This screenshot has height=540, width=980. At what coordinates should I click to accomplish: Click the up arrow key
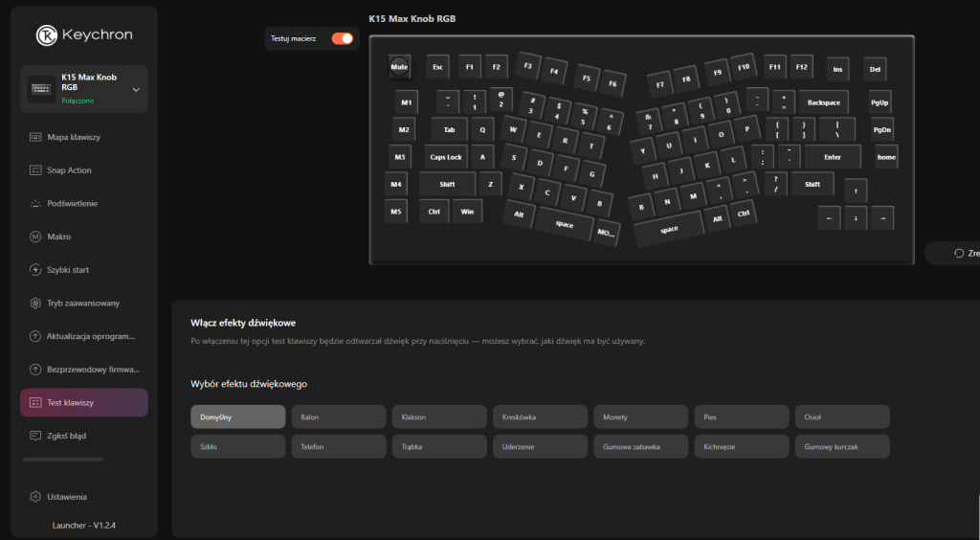pyautogui.click(x=857, y=191)
